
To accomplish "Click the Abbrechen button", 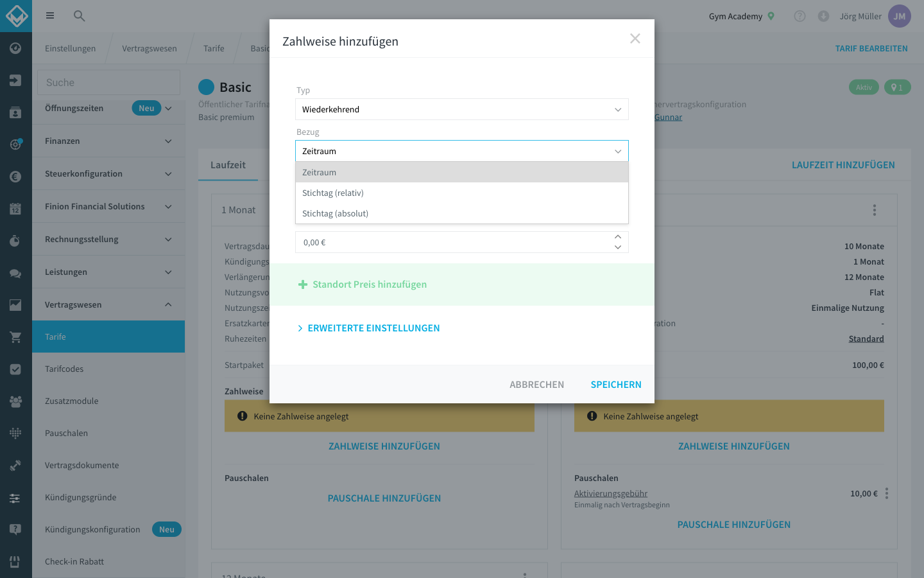I will point(537,385).
